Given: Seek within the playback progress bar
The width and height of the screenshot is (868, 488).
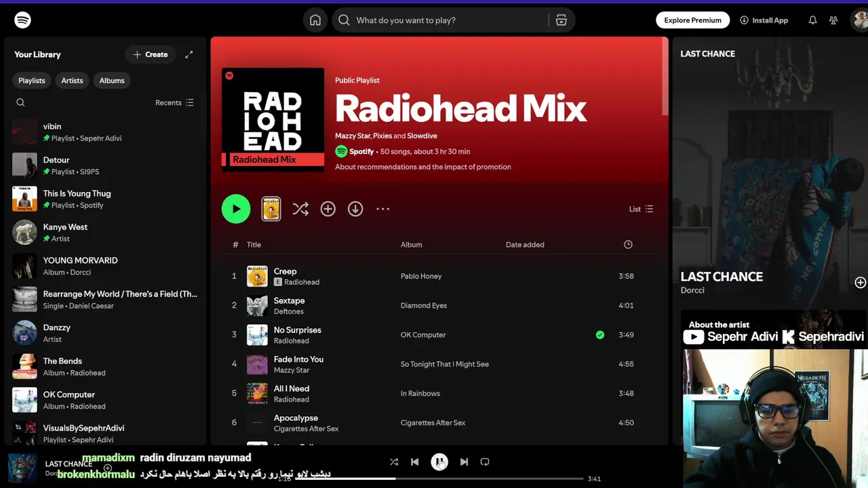Looking at the screenshot, I should tap(439, 479).
